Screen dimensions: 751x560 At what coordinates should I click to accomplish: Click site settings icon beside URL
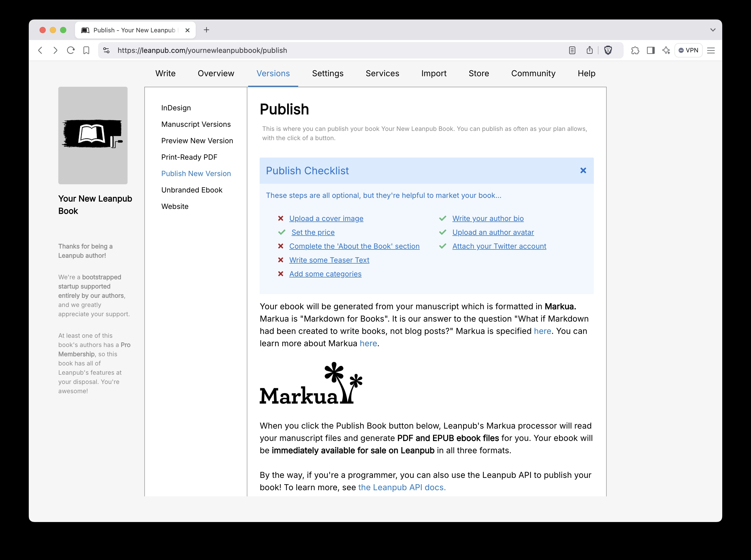[x=106, y=51]
